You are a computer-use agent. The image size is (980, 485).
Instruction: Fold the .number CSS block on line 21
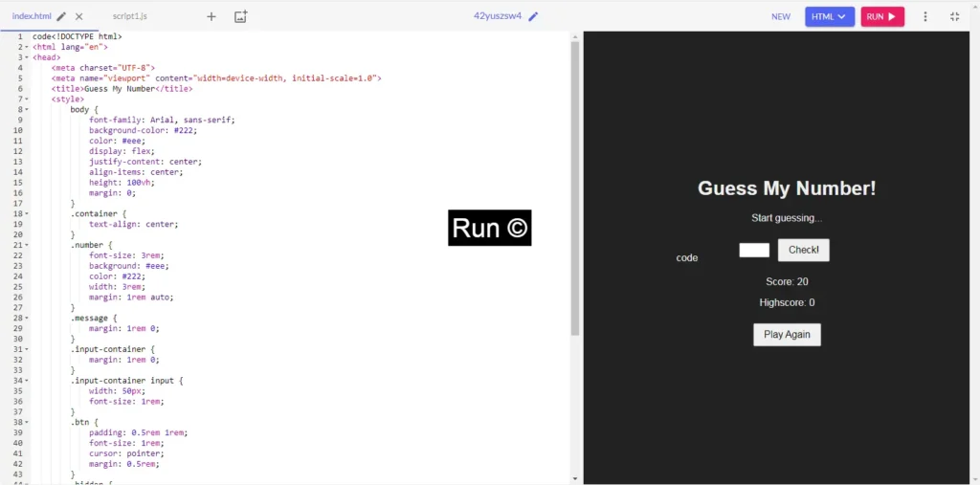click(27, 246)
